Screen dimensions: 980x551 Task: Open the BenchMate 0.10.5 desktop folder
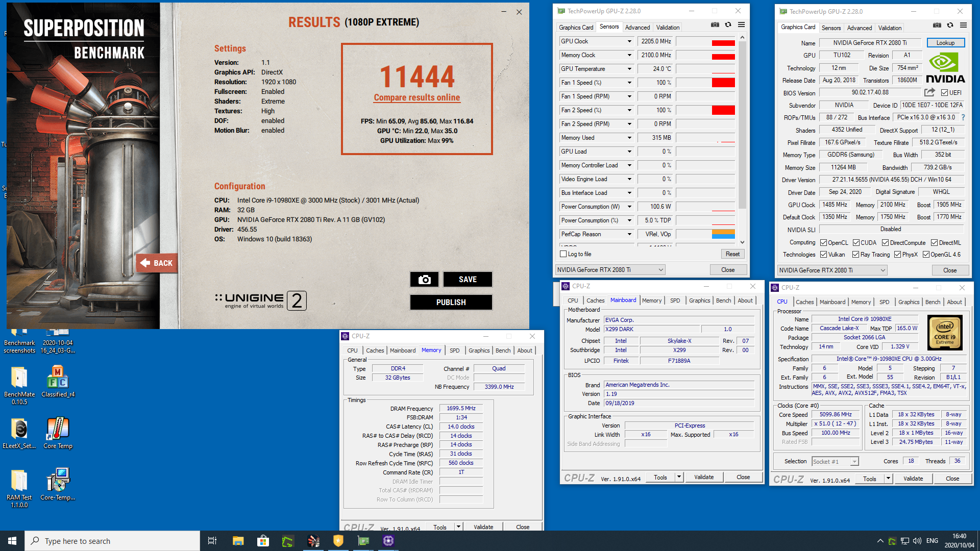pos(19,385)
